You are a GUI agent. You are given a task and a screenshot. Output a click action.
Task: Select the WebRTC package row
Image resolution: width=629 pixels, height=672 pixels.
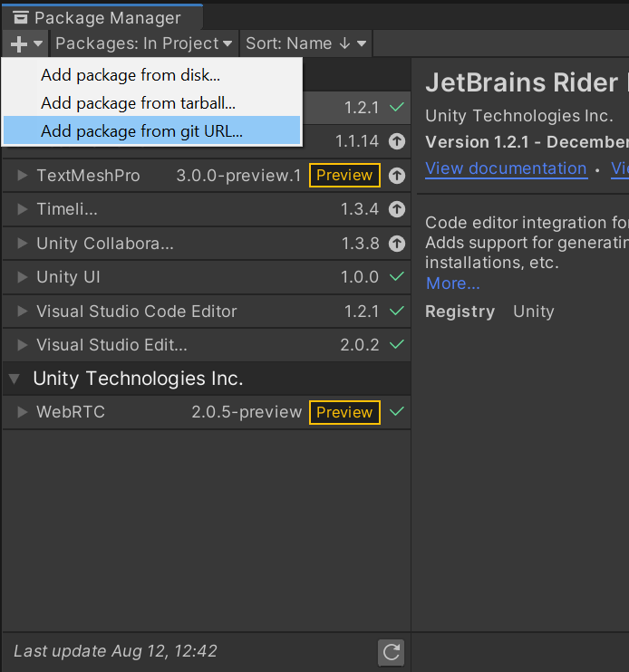(x=207, y=412)
